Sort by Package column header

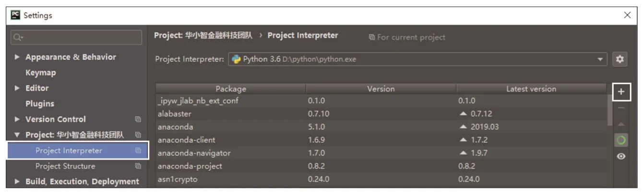tap(230, 89)
